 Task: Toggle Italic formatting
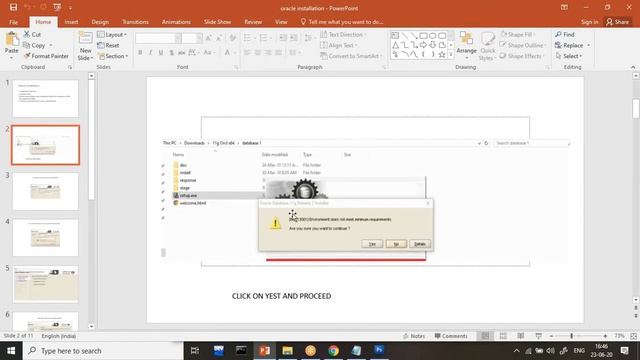(x=150, y=53)
